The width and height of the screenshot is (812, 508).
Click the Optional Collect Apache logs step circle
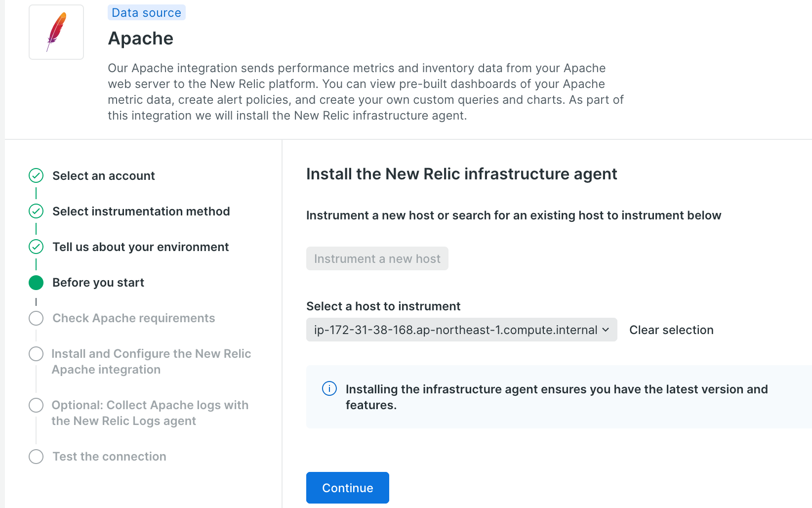point(36,405)
